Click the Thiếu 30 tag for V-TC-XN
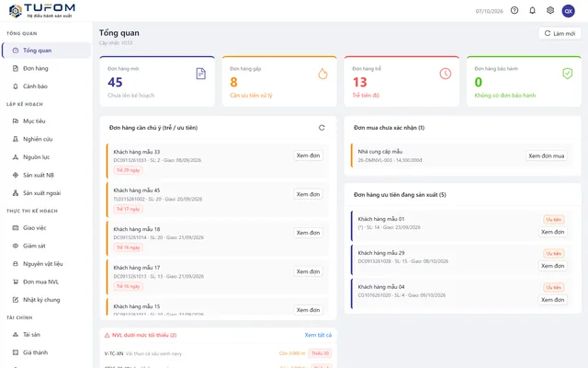 pyautogui.click(x=321, y=353)
